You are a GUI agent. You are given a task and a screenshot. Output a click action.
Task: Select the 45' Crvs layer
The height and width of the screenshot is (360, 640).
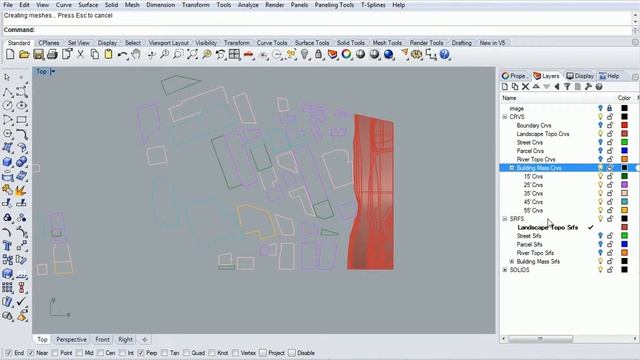point(533,202)
